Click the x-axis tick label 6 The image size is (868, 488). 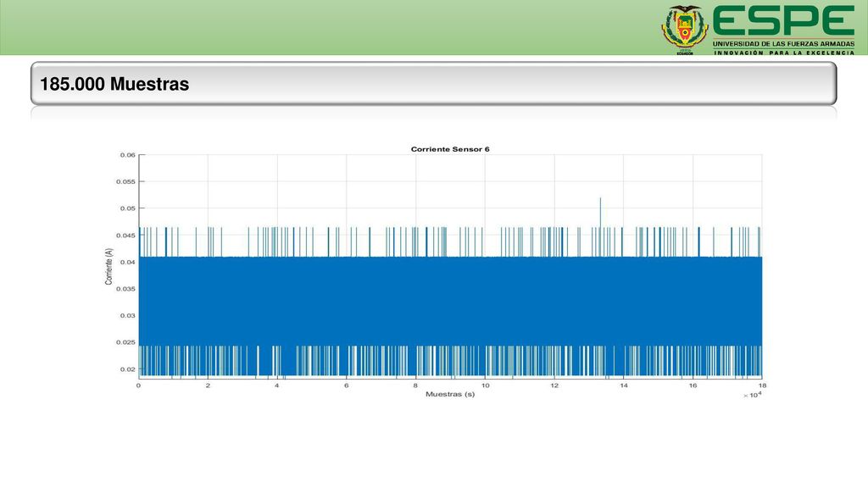click(347, 385)
